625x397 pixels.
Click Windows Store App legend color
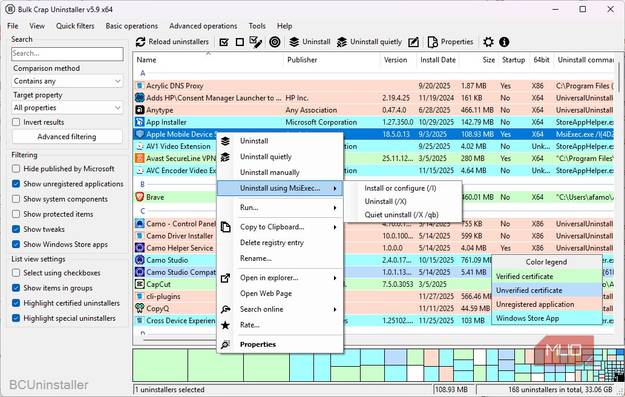coord(546,318)
